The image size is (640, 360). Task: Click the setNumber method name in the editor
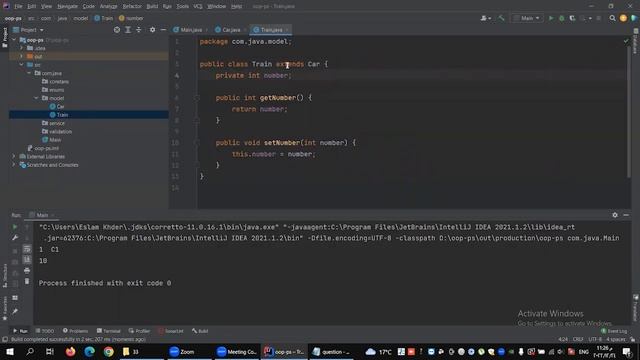pyautogui.click(x=282, y=142)
